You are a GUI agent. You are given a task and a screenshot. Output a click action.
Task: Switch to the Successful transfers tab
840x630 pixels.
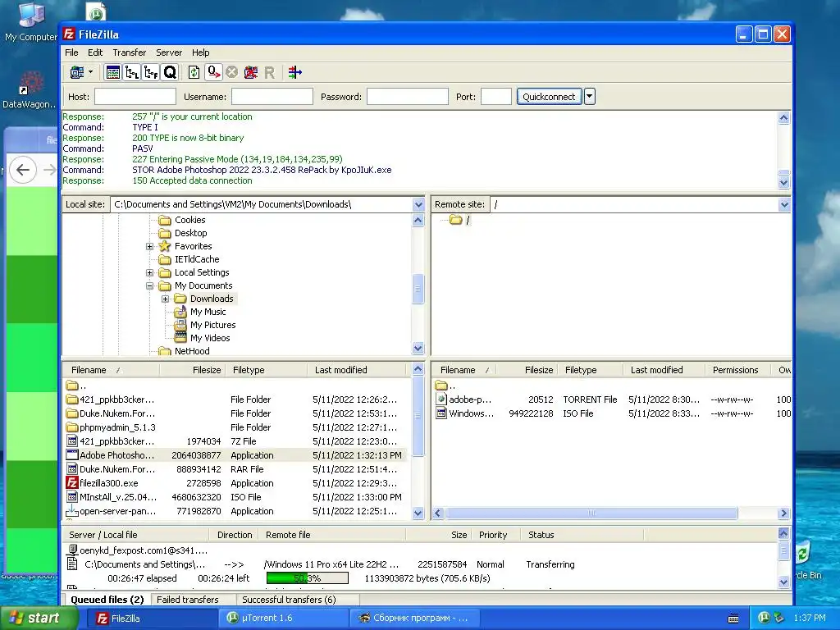[289, 600]
